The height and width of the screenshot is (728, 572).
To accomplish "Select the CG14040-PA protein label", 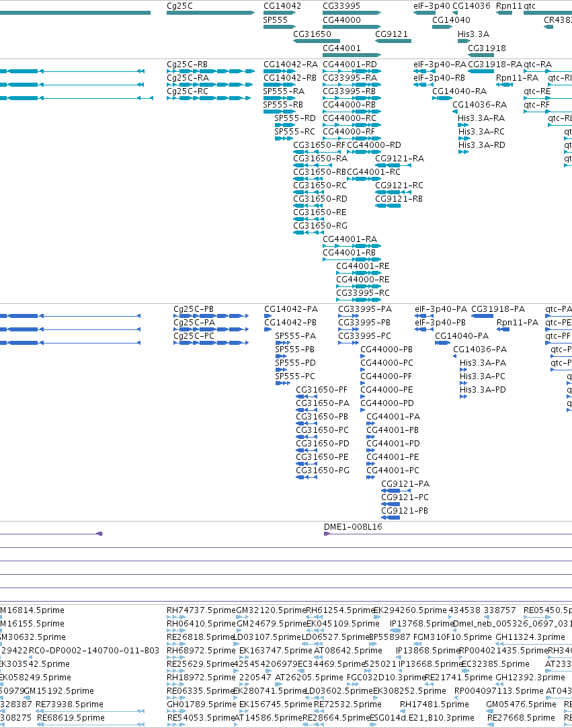I will point(462,335).
